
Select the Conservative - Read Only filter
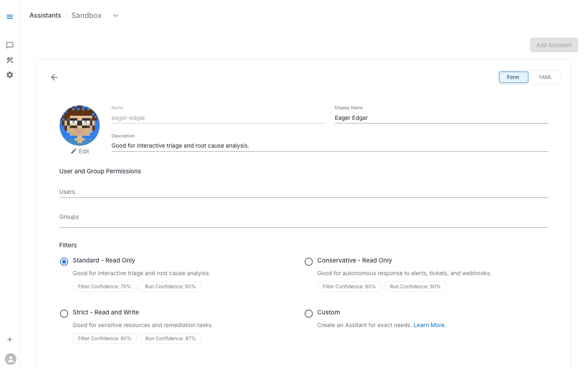coord(309,262)
